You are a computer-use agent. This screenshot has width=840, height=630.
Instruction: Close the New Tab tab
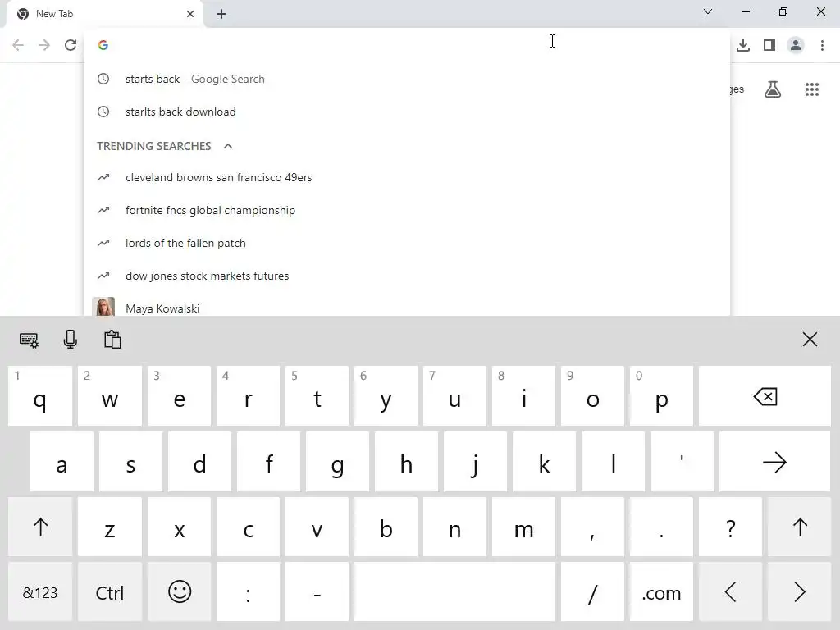[190, 14]
